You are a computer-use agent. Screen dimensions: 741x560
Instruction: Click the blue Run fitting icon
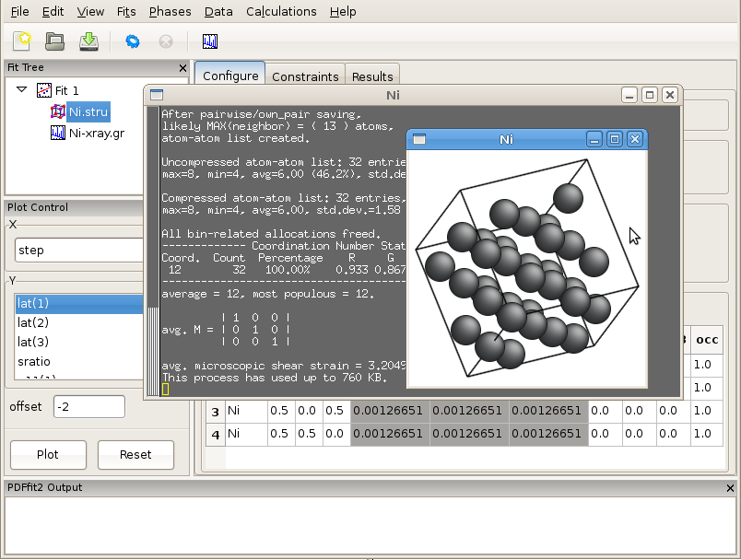click(x=133, y=41)
